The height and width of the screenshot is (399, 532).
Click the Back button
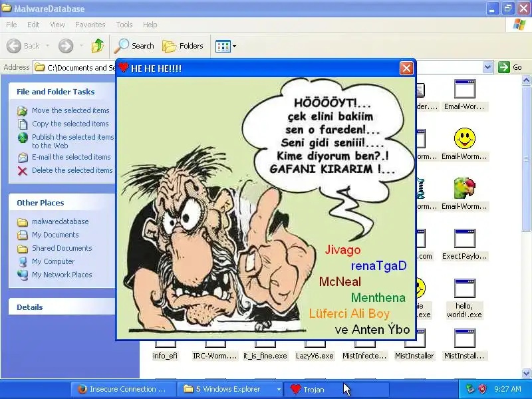point(23,46)
